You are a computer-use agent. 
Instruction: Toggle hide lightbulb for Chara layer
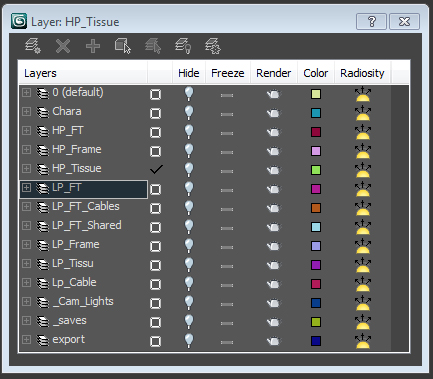pos(189,113)
